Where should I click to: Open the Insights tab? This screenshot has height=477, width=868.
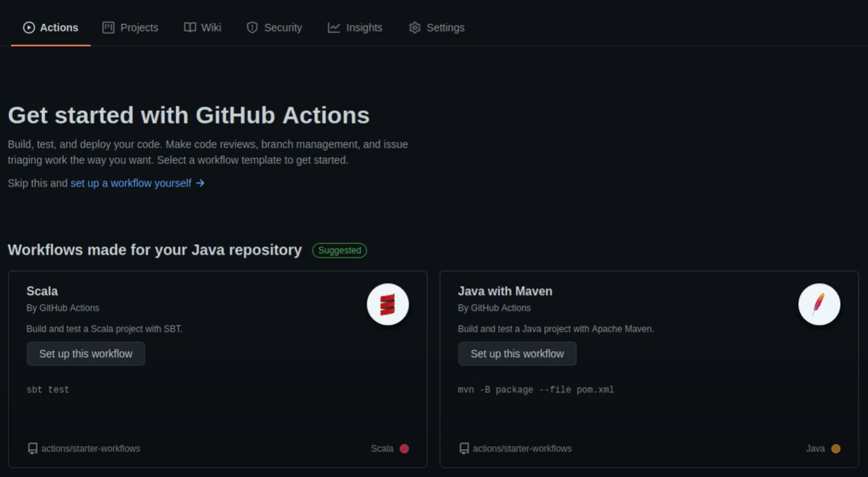pyautogui.click(x=355, y=28)
